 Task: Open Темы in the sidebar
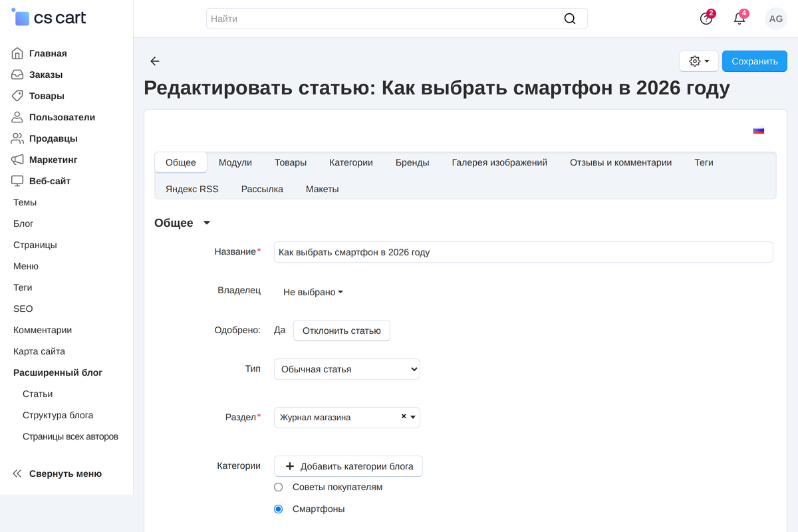(x=25, y=202)
